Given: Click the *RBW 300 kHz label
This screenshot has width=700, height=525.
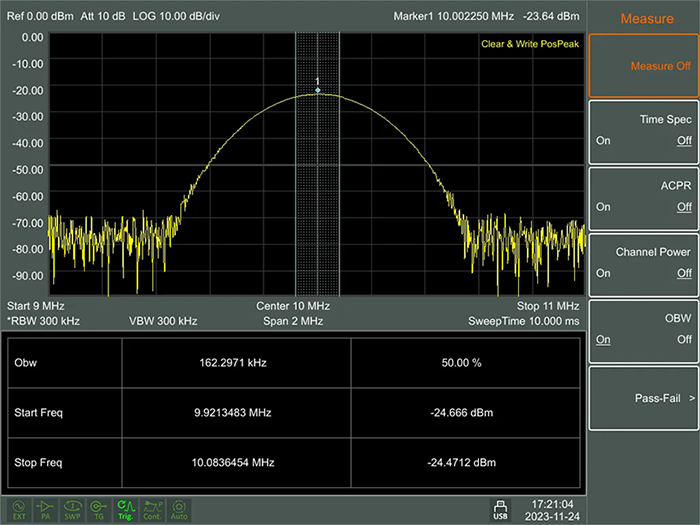Looking at the screenshot, I should (x=43, y=321).
